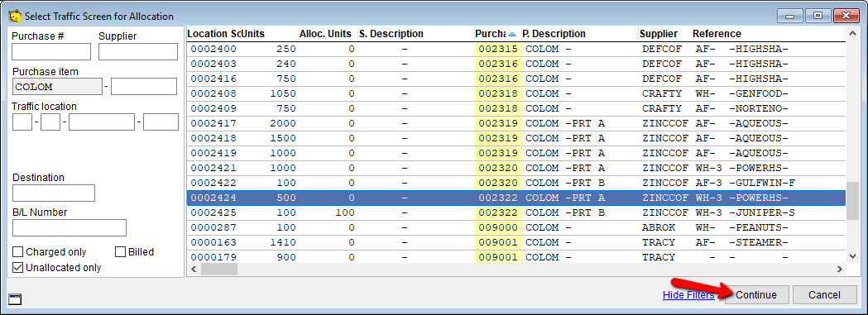Toggle the Charged only checkbox
The image size is (868, 315).
click(17, 252)
